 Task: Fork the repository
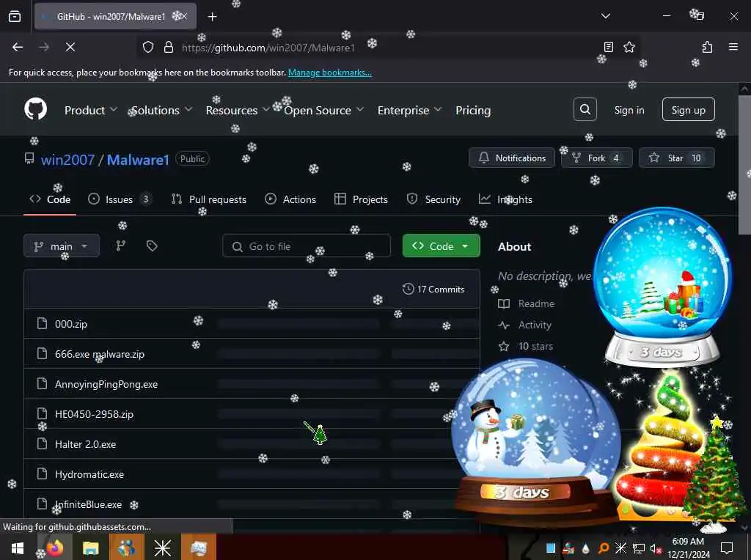(597, 158)
